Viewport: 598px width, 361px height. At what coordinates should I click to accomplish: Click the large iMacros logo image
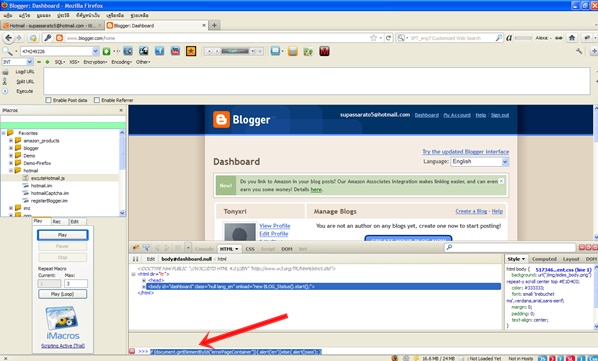[62, 318]
